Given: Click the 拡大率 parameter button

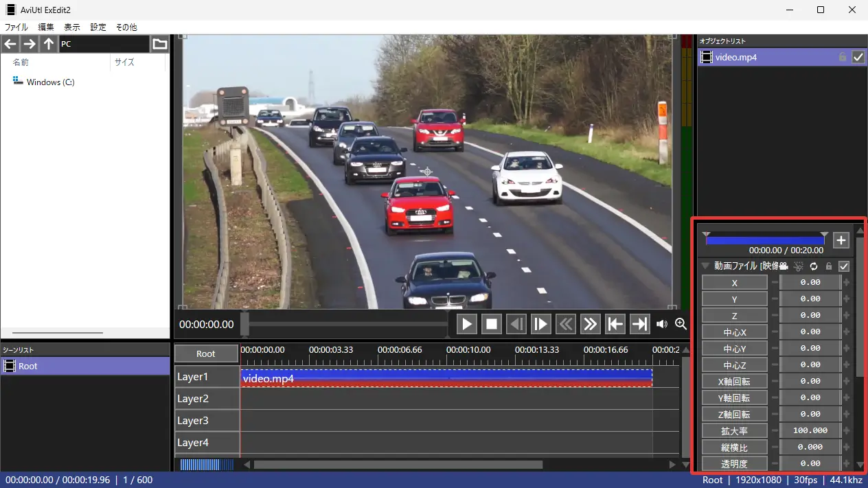Looking at the screenshot, I should (x=734, y=430).
